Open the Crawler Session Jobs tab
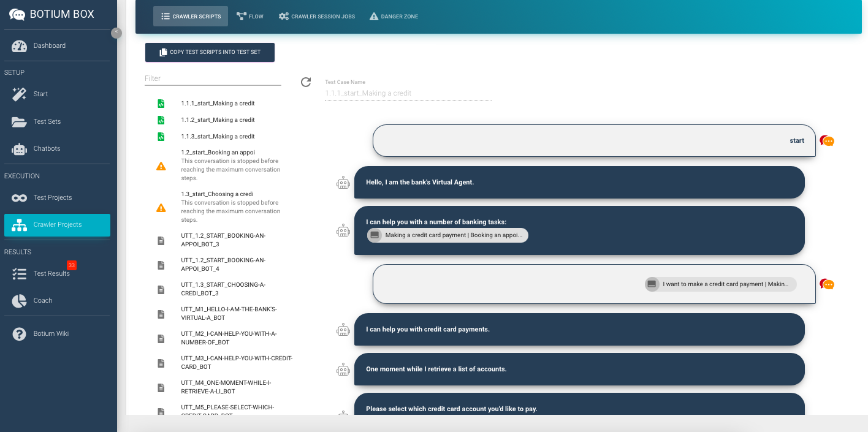 [316, 17]
